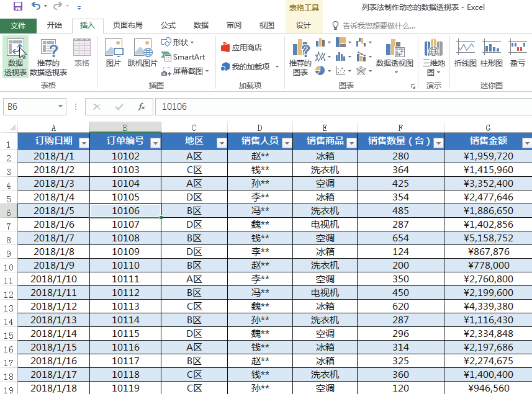The image size is (532, 394).
Task: Insert Win/Loss sparkline (盈亏)
Action: (518, 53)
